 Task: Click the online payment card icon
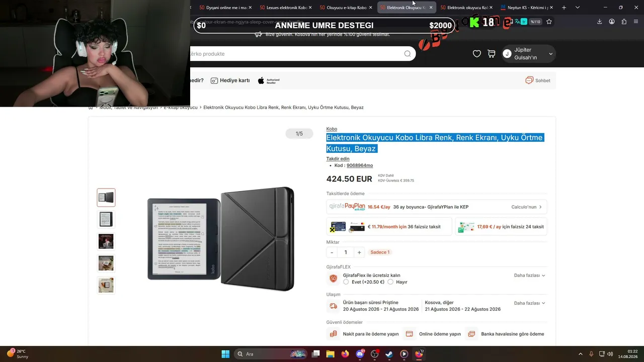tap(410, 334)
